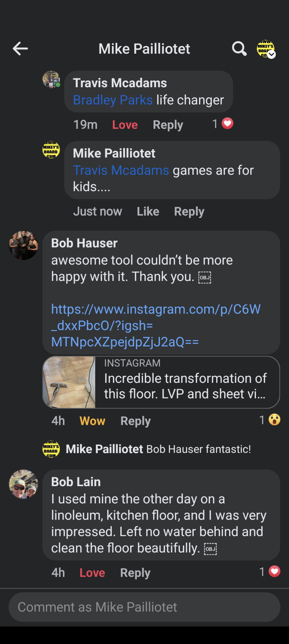The image size is (289, 644).
Task: Open the Mikey's Board profile switcher
Action: 266,49
